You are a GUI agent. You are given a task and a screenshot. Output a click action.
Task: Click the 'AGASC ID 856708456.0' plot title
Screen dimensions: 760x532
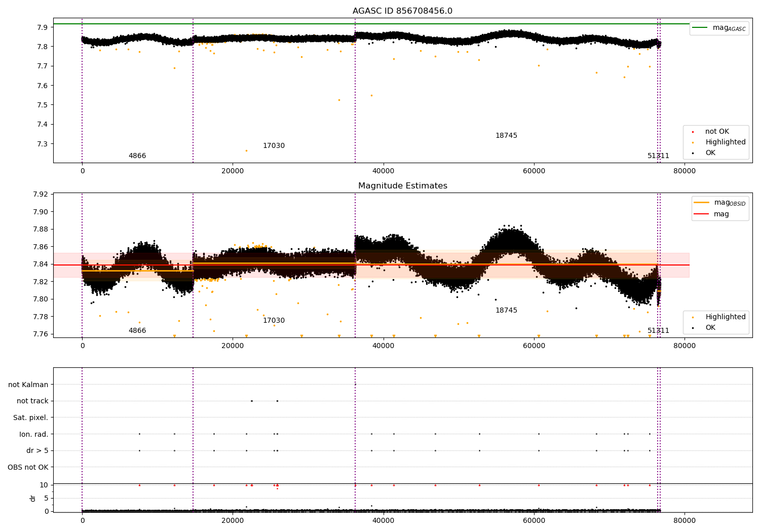click(402, 11)
